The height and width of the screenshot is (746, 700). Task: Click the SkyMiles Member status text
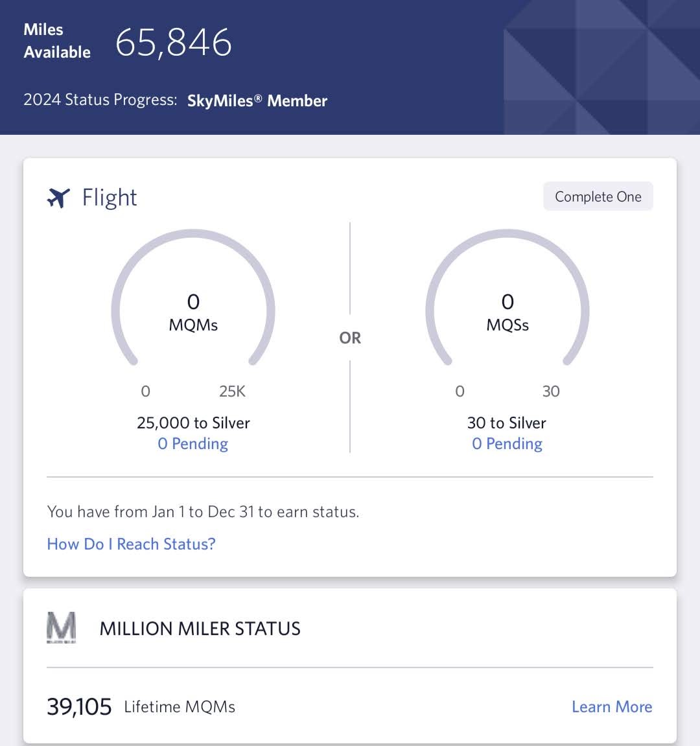(x=257, y=100)
